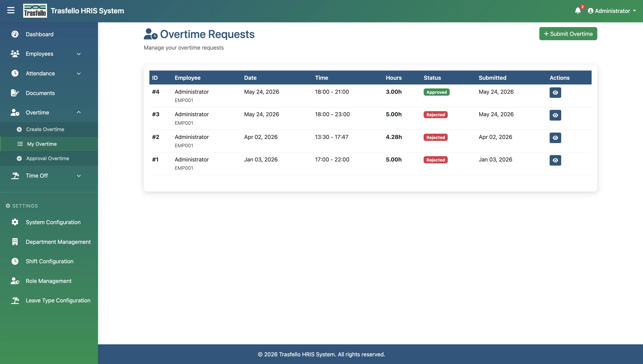Open the Administrator account dropdown
Image resolution: width=643 pixels, height=364 pixels.
point(612,11)
